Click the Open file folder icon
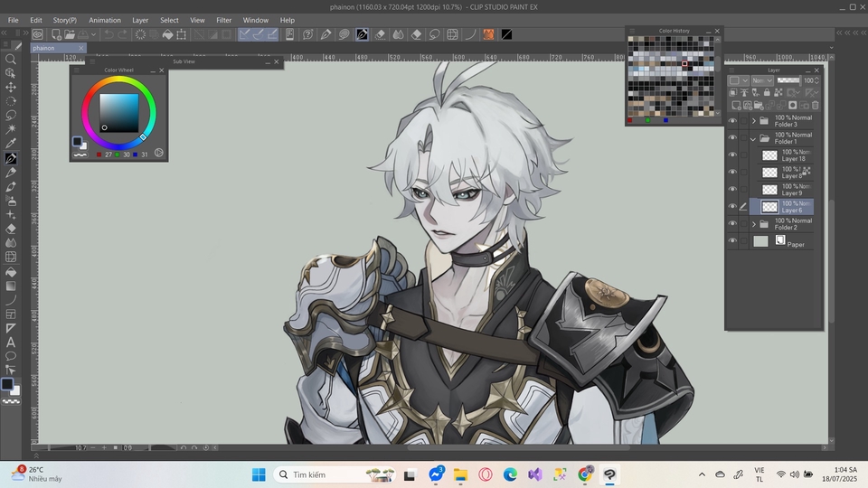 [x=70, y=34]
